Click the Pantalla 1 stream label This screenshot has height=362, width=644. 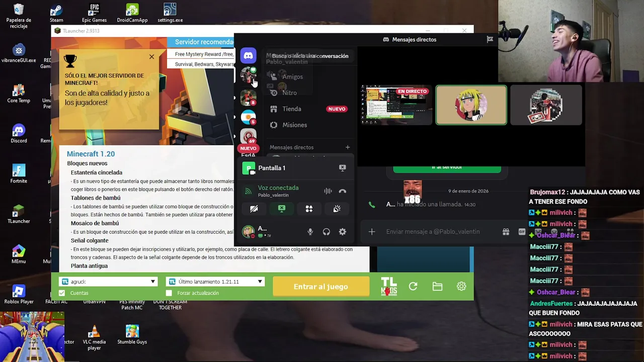(x=272, y=168)
